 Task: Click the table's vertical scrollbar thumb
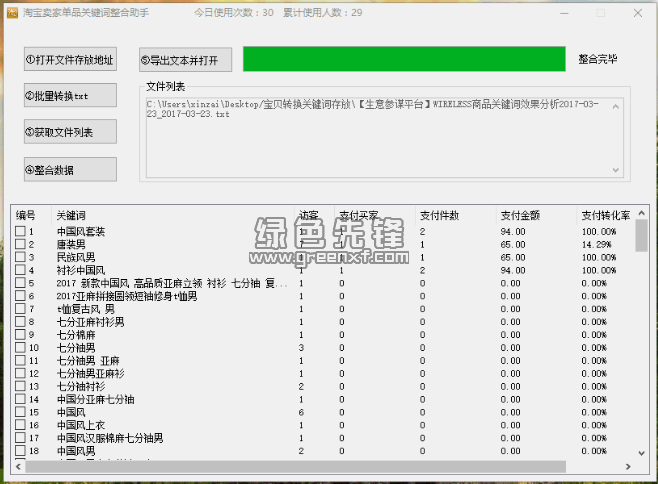pos(642,235)
